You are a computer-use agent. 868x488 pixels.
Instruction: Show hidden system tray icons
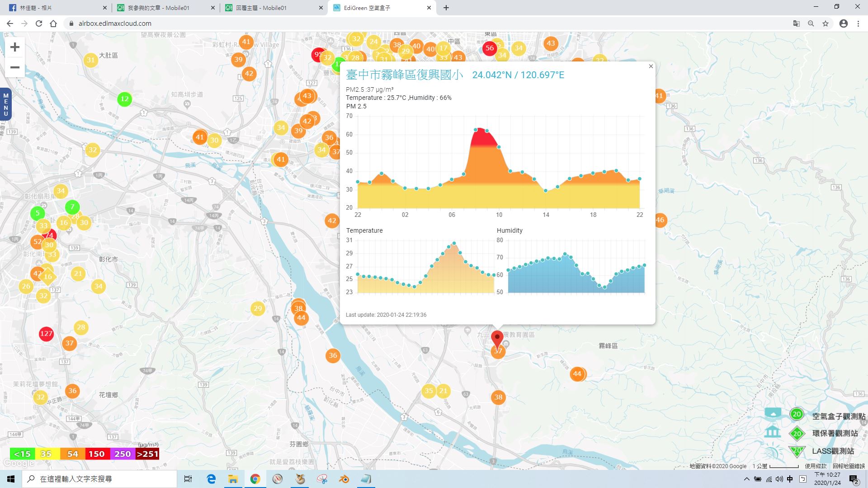pos(746,479)
